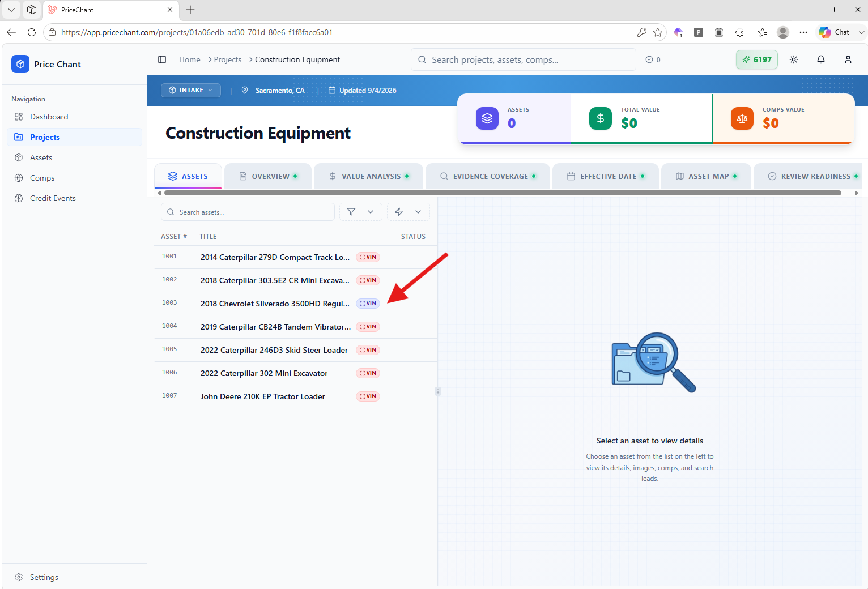The width and height of the screenshot is (868, 589).
Task: Select the 2022 Caterpillar 302 Mini Excavator
Action: pyautogui.click(x=296, y=373)
